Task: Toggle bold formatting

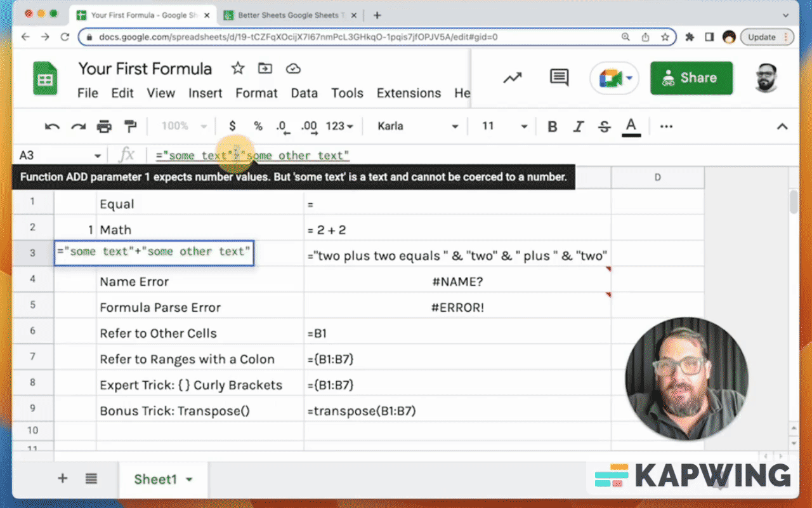Action: pos(553,126)
